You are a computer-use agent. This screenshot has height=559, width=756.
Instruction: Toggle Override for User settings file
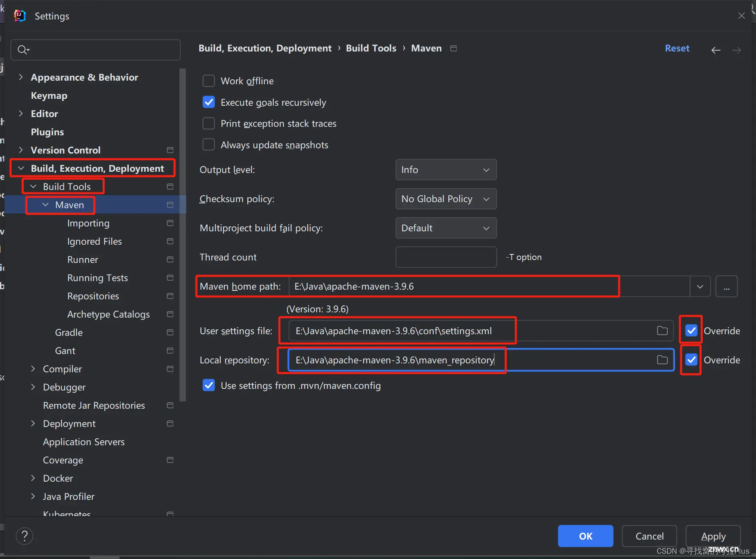[x=691, y=331]
